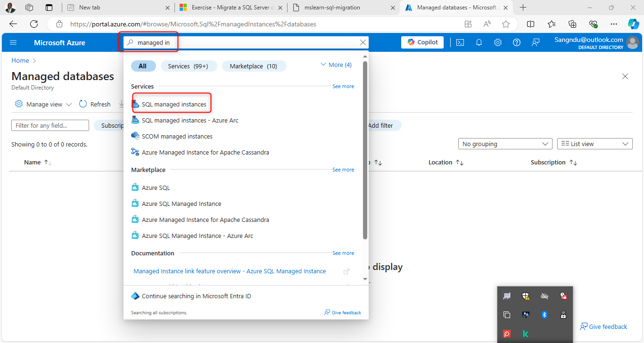Image resolution: width=644 pixels, height=343 pixels.
Task: Open marketplace Azure SQL Managed Instance - Azure Arc
Action: point(198,236)
